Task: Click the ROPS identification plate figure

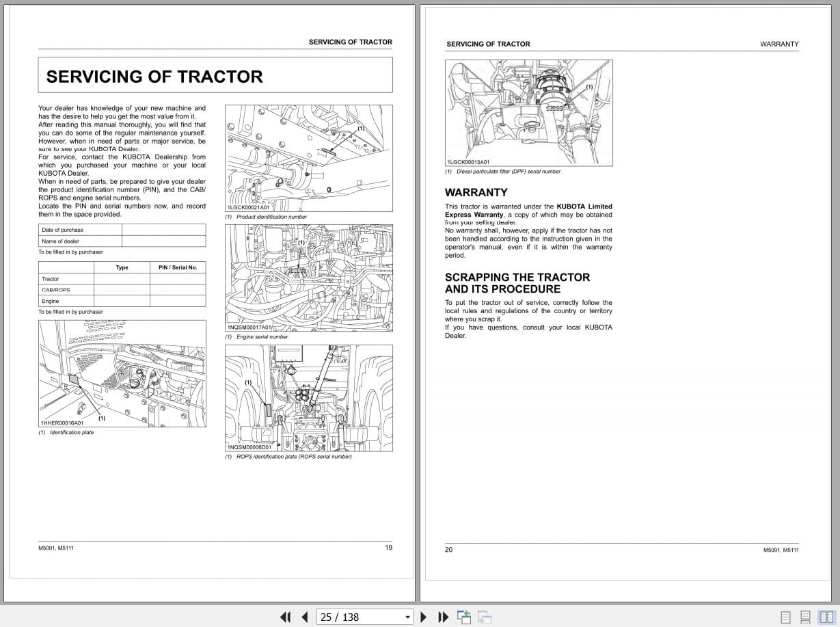Action: click(x=309, y=397)
